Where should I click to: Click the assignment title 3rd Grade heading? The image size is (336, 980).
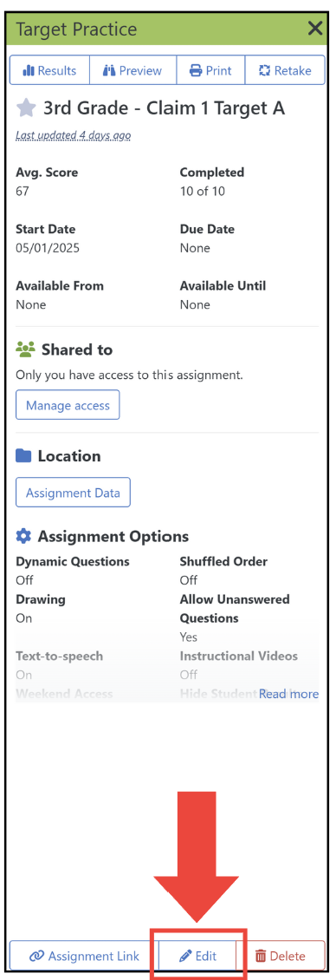pyautogui.click(x=164, y=108)
